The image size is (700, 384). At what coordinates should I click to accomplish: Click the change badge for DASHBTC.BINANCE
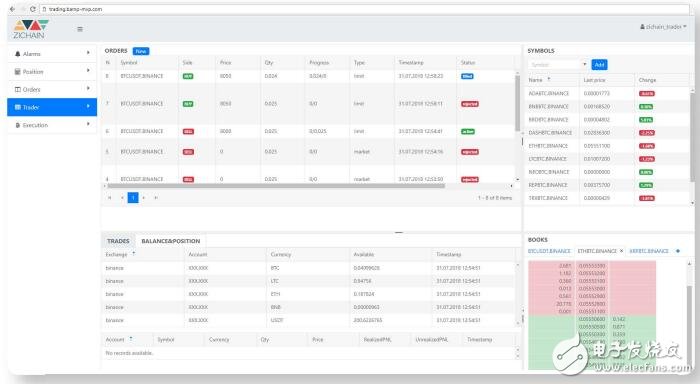point(647,133)
